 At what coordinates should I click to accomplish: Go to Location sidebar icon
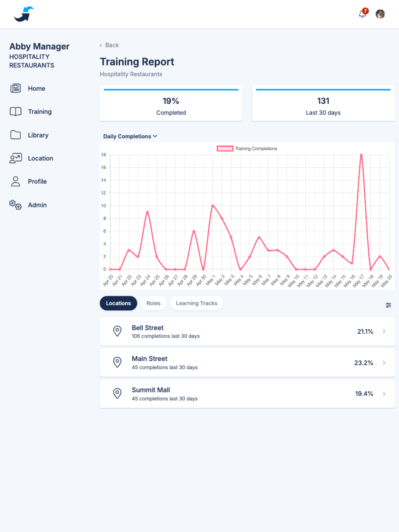click(16, 158)
